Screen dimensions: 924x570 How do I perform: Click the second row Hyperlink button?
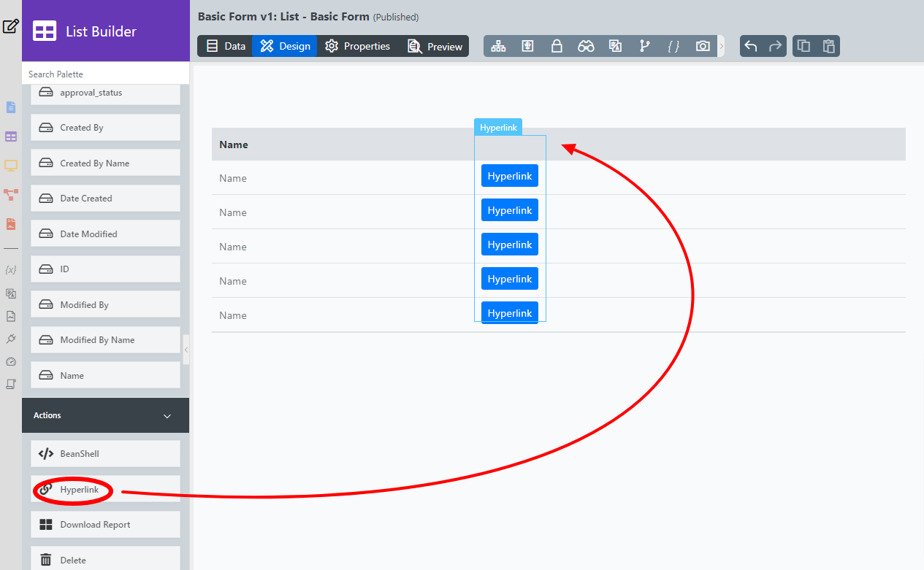click(510, 210)
